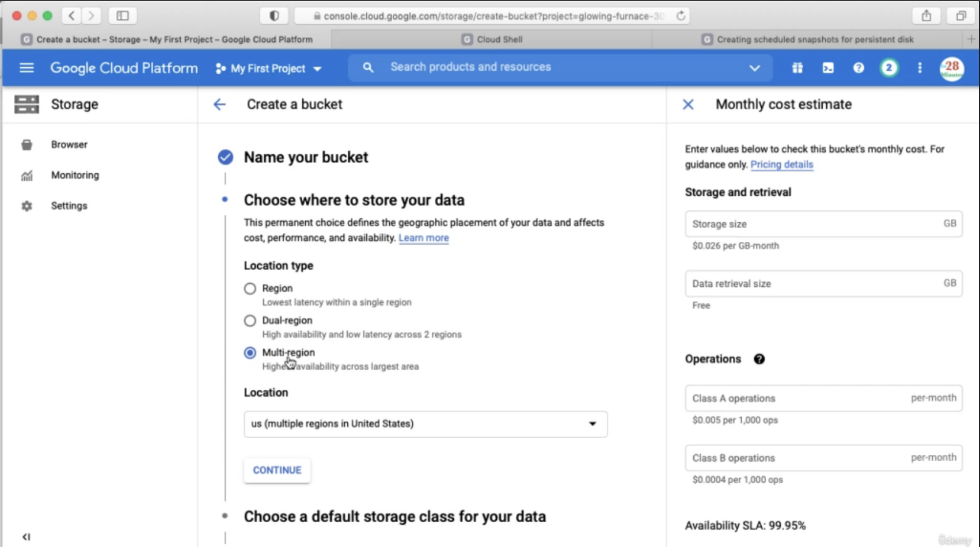The image size is (980, 547).
Task: Open the Name your bucket step
Action: point(306,157)
